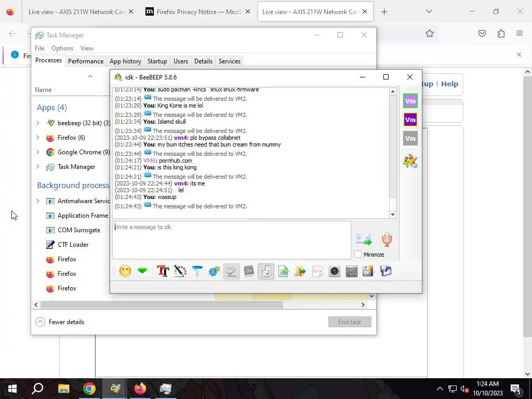532x399 pixels.
Task: Click the group members icon in BeeBEEP sidebar
Action: pyautogui.click(x=410, y=161)
